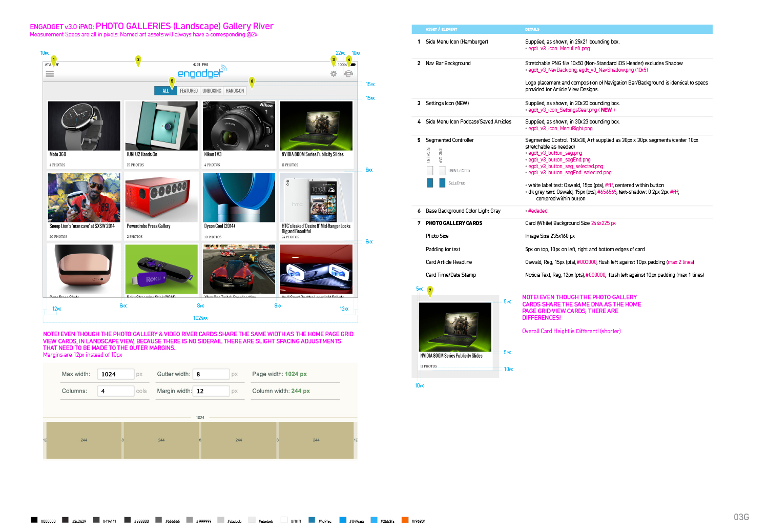This screenshot has width=768, height=532.
Task: Open the IUNI U2 Hands-On gallery card
Action: [x=161, y=134]
